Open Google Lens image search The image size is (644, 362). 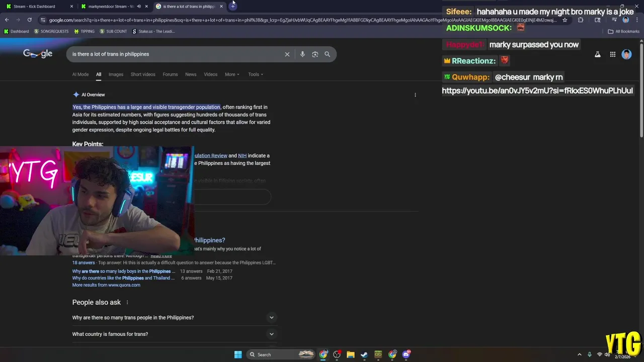[315, 54]
